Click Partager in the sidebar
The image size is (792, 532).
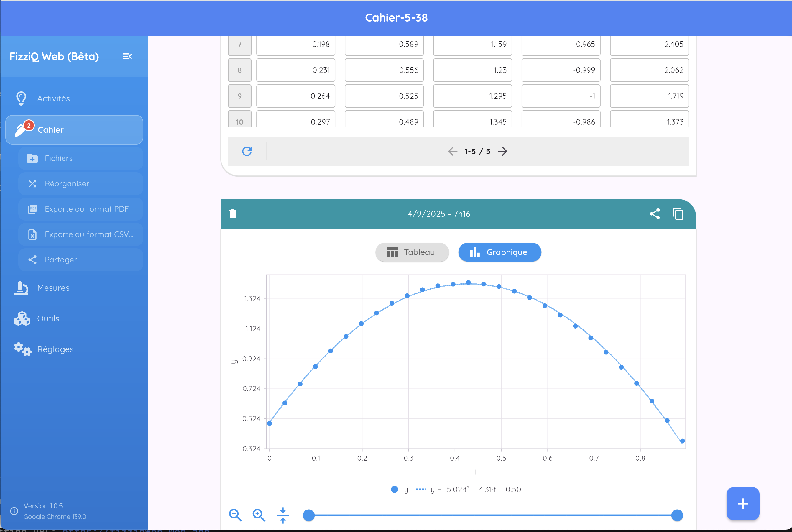pyautogui.click(x=81, y=260)
